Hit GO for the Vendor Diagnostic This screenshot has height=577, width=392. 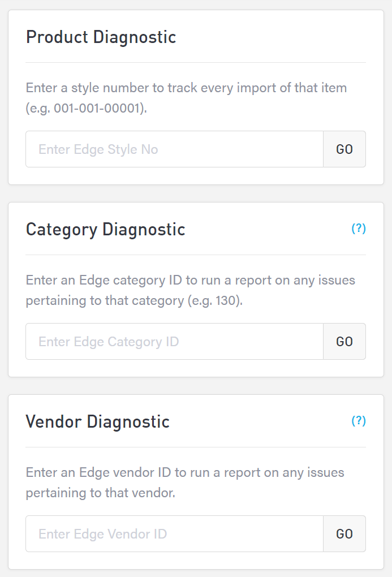[x=344, y=534]
